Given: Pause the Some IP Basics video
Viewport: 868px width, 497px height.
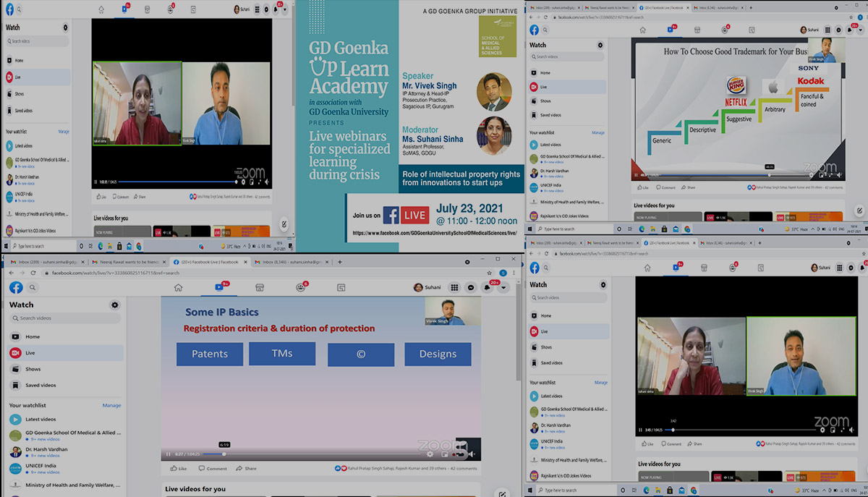Looking at the screenshot, I should pos(169,454).
